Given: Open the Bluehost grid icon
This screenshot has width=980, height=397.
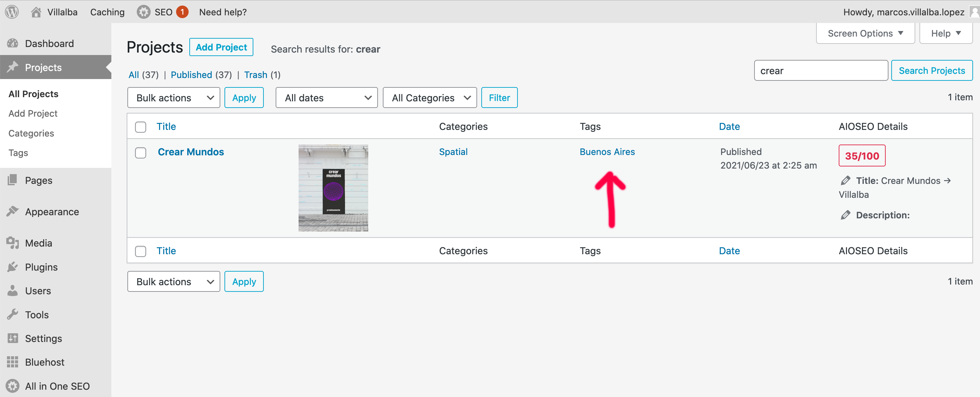Looking at the screenshot, I should point(13,362).
